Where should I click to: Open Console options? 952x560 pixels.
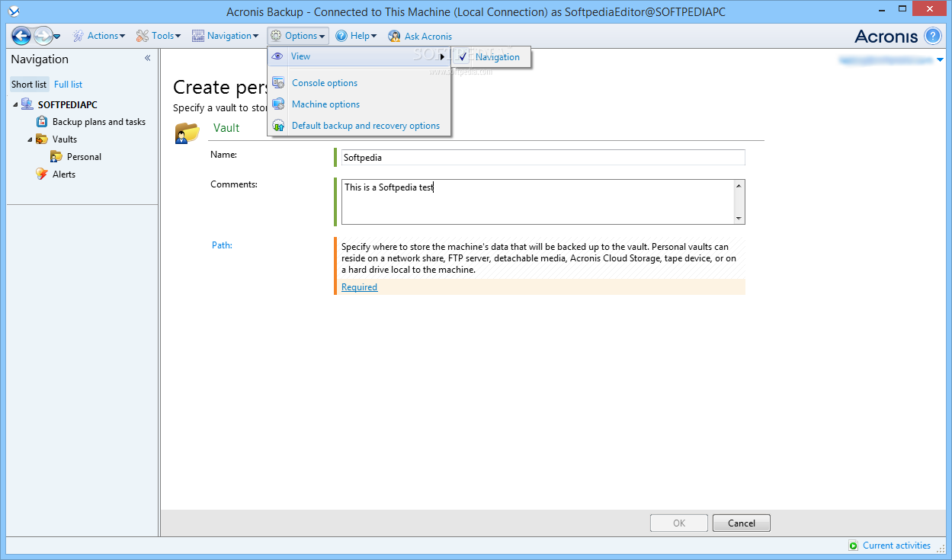[x=325, y=83]
